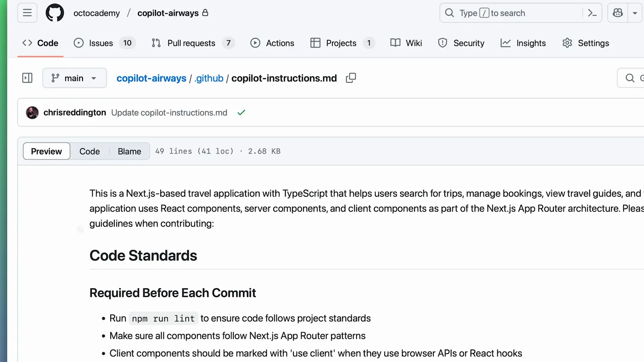The width and height of the screenshot is (644, 362).
Task: Click the 'Code Standards' heading
Action: 143,255
